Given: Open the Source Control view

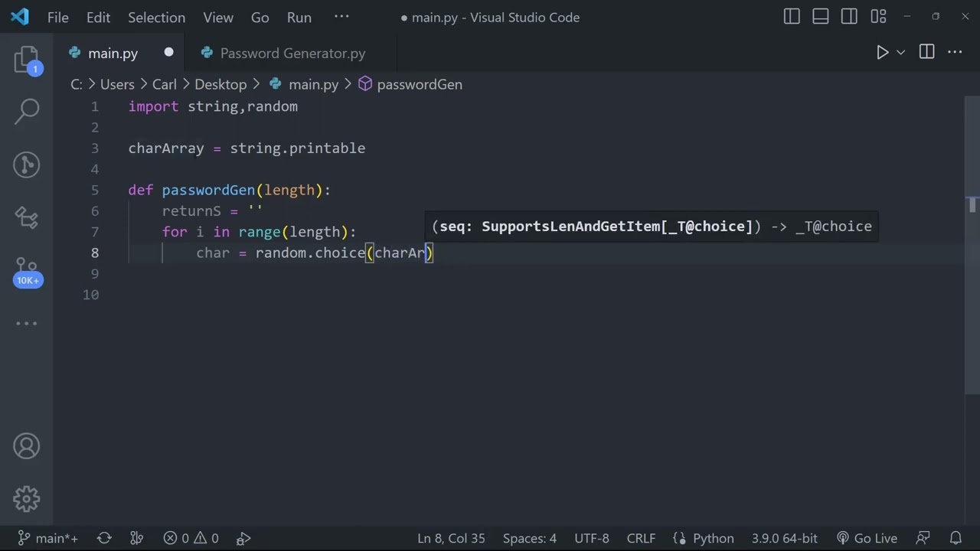Looking at the screenshot, I should (27, 165).
